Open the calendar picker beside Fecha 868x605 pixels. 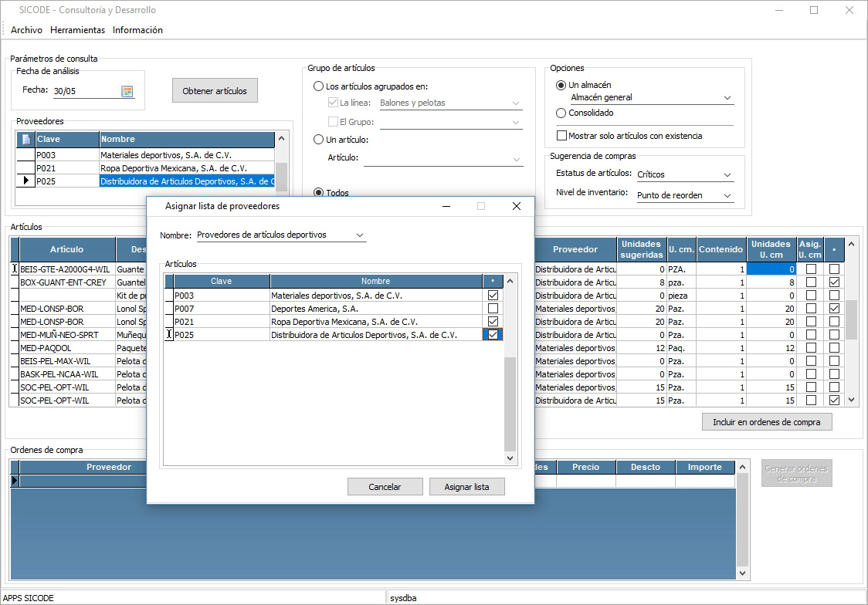point(127,91)
